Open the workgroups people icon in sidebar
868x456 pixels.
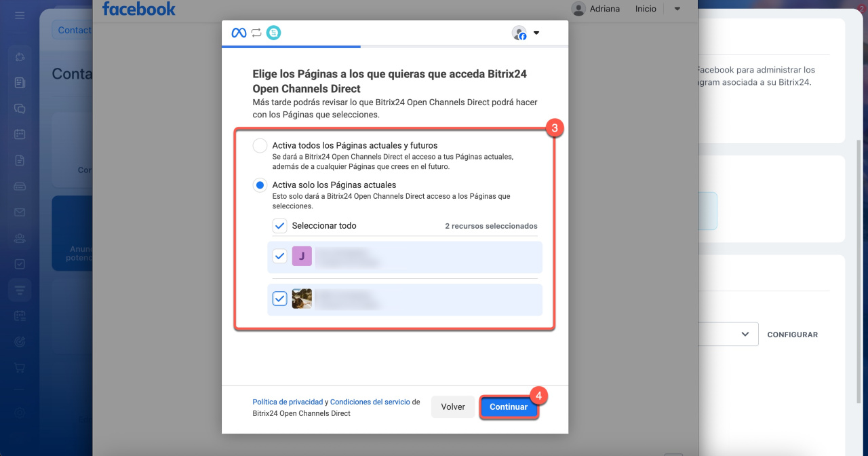tap(20, 238)
